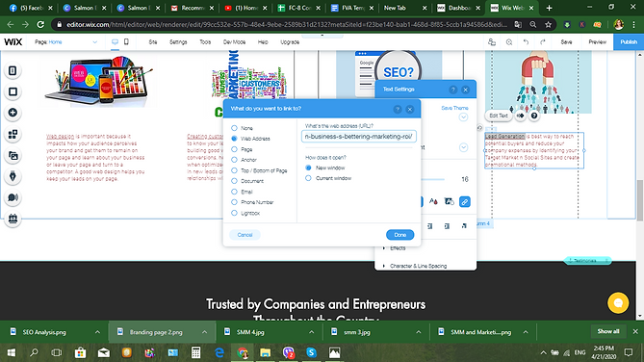Open help for the link dialog

pyautogui.click(x=398, y=109)
